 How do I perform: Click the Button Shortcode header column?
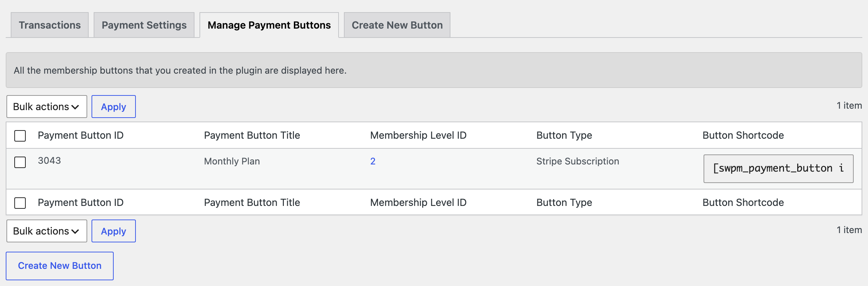(x=743, y=135)
